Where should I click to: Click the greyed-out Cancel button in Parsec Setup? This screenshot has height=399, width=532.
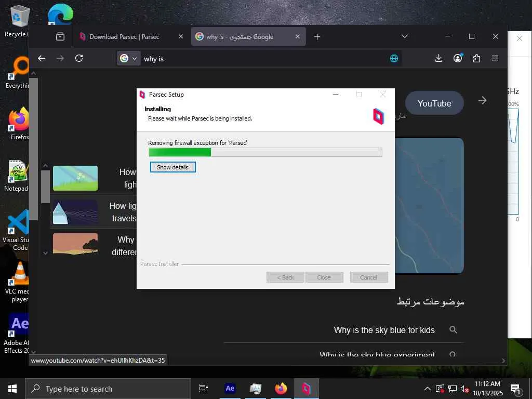point(369,277)
